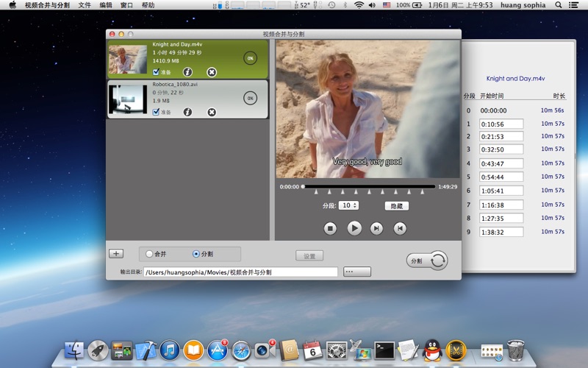This screenshot has height=368, width=588.
Task: Remove Robotica_1080.avi from the list
Action: pyautogui.click(x=212, y=112)
